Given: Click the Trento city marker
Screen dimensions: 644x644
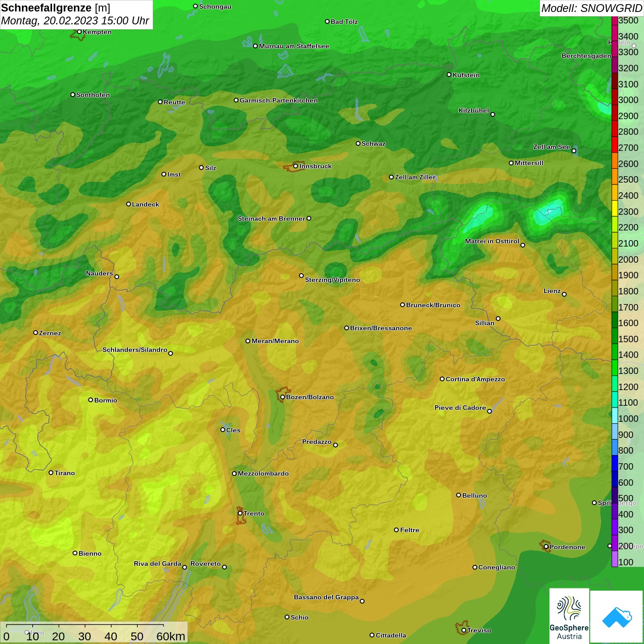Looking at the screenshot, I should [x=240, y=513].
